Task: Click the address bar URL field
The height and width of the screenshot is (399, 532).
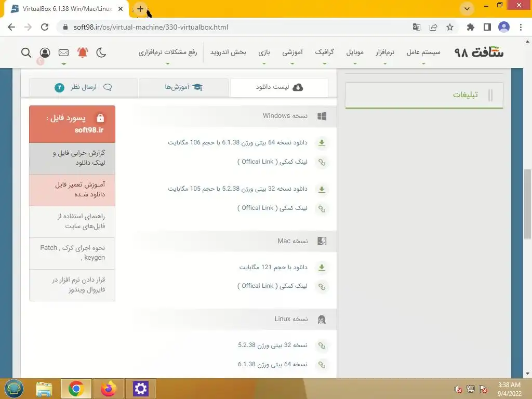Action: coord(234,27)
